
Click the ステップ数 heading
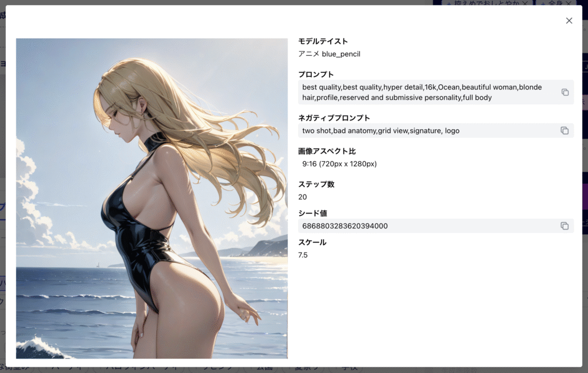pos(316,184)
